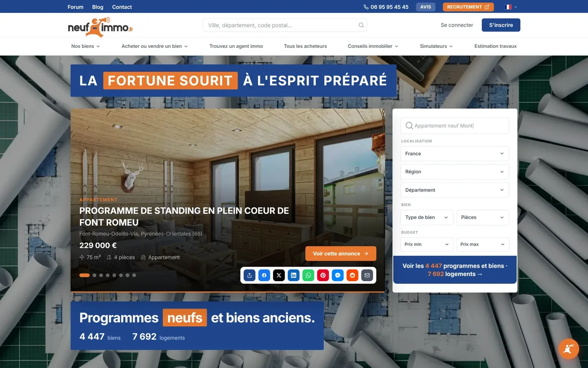588x368 pixels.
Task: Send listing by email icon
Action: pyautogui.click(x=367, y=275)
